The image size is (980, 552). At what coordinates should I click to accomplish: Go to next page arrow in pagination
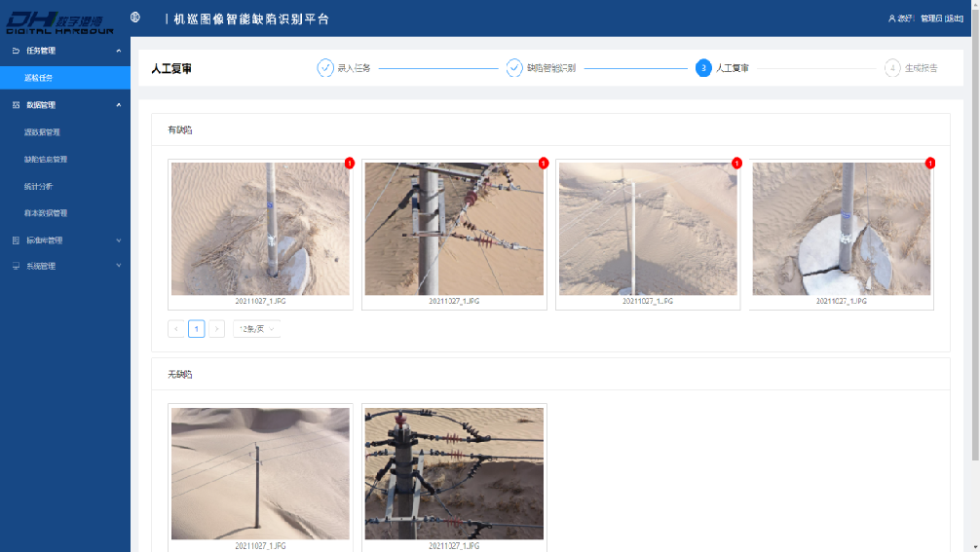click(216, 329)
